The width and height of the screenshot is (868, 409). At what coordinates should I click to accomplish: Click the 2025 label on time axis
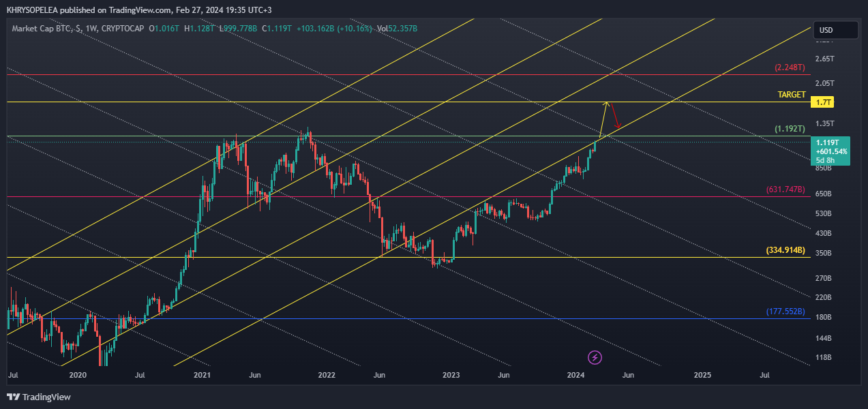[x=702, y=375]
